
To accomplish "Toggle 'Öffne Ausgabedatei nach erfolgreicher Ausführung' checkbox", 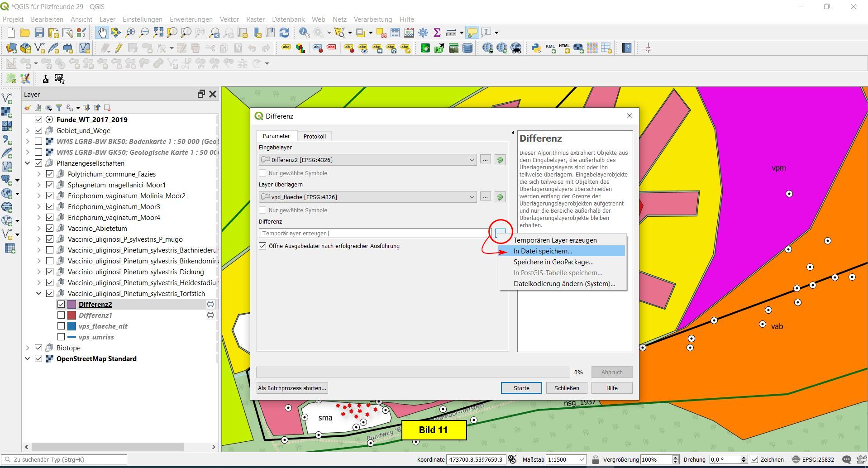I will pos(262,246).
